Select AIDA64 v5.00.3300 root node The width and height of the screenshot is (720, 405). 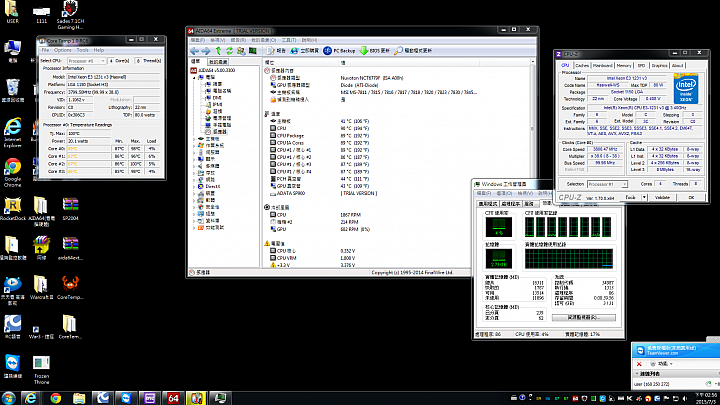213,70
